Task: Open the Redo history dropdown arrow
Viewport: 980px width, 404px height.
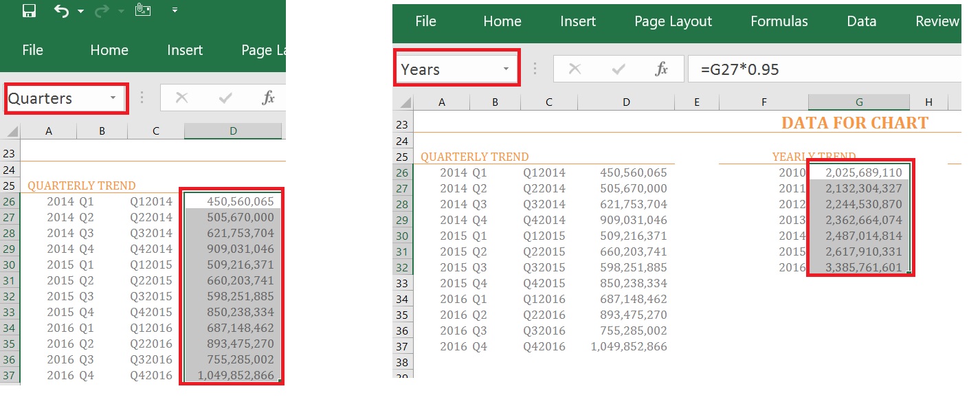Action: pos(121,11)
